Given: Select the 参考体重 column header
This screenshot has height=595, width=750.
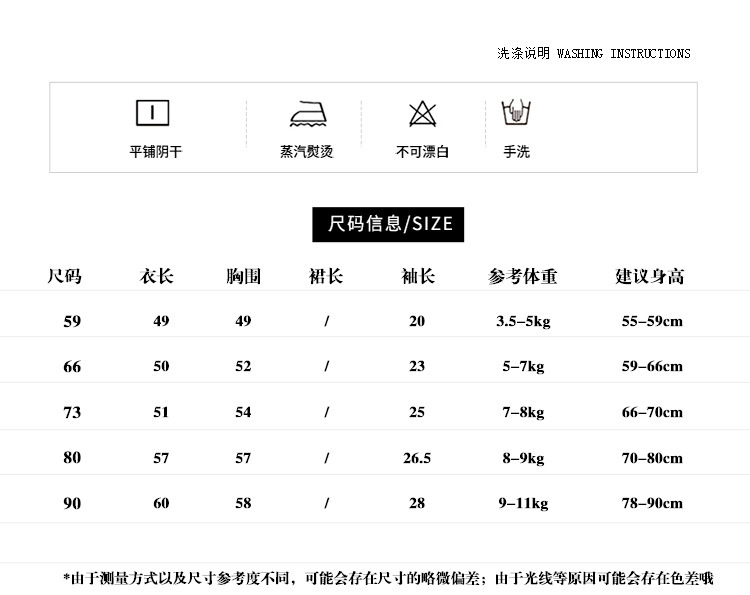Looking at the screenshot, I should tap(522, 276).
